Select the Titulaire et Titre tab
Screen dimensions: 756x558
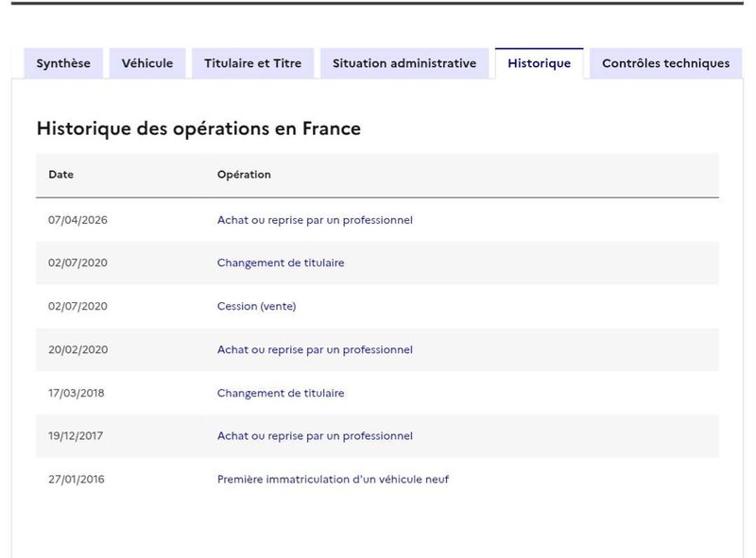pos(252,63)
